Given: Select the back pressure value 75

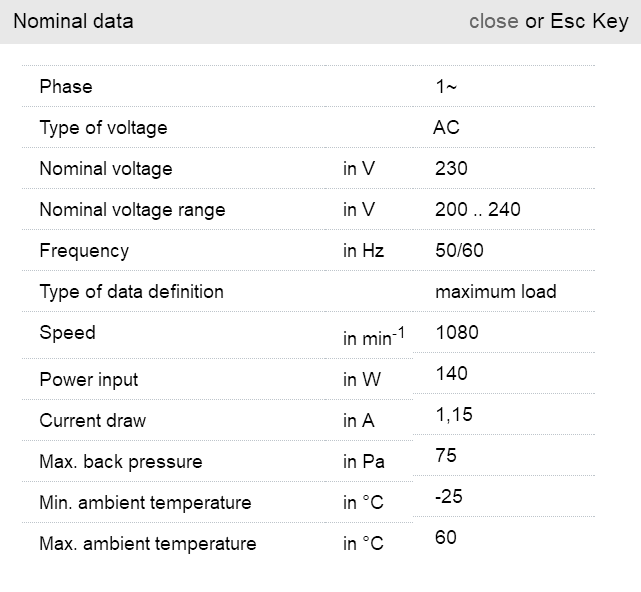Looking at the screenshot, I should (446, 456).
